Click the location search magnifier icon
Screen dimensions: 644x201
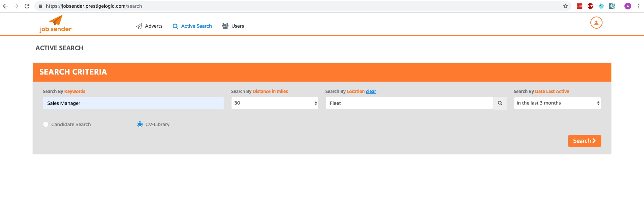click(500, 103)
